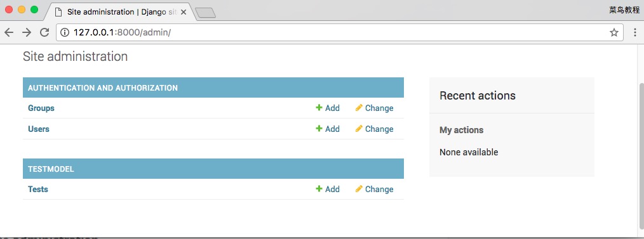Open the TESTMODEL app header link
The width and height of the screenshot is (644, 239).
click(51, 169)
